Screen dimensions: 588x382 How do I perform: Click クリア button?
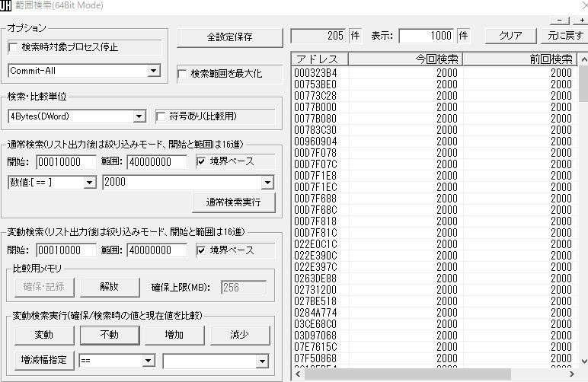click(510, 36)
